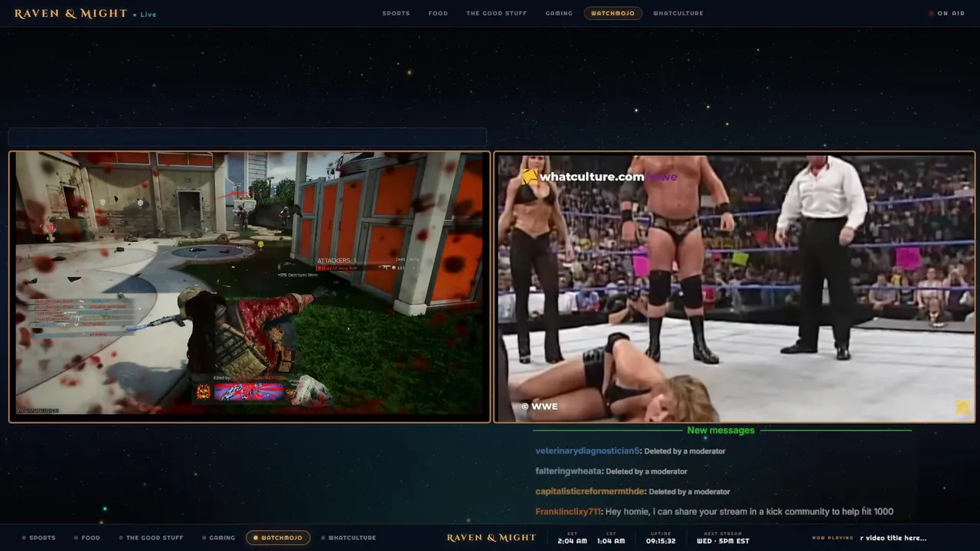Select The Good Stuff in bottom bar
The width and height of the screenshot is (980, 551).
coord(151,538)
